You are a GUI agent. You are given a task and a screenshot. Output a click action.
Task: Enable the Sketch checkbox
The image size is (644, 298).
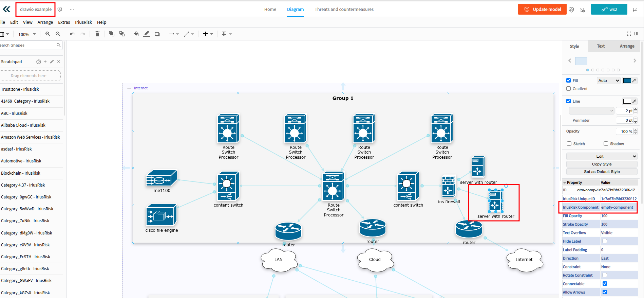[569, 144]
